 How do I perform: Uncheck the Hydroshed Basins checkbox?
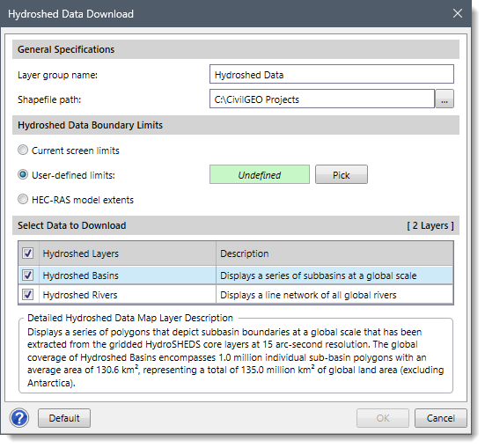(x=28, y=275)
